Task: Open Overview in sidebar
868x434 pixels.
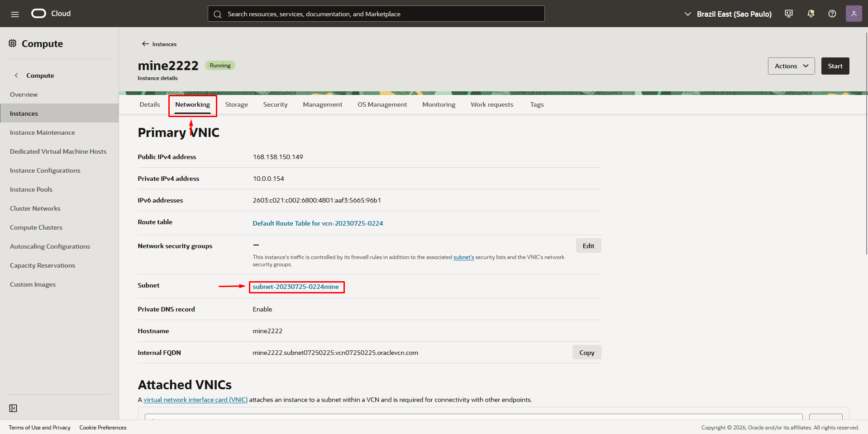Action: [x=59, y=94]
